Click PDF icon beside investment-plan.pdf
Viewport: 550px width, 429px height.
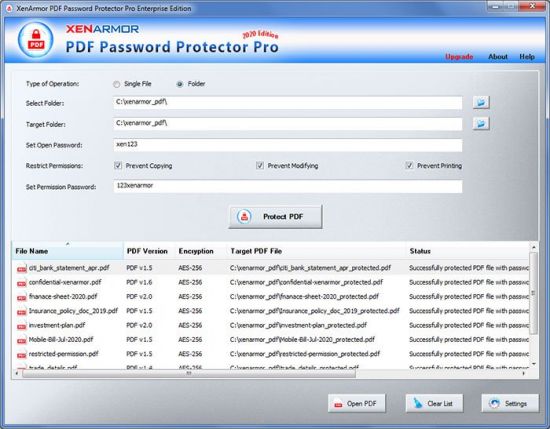click(21, 326)
